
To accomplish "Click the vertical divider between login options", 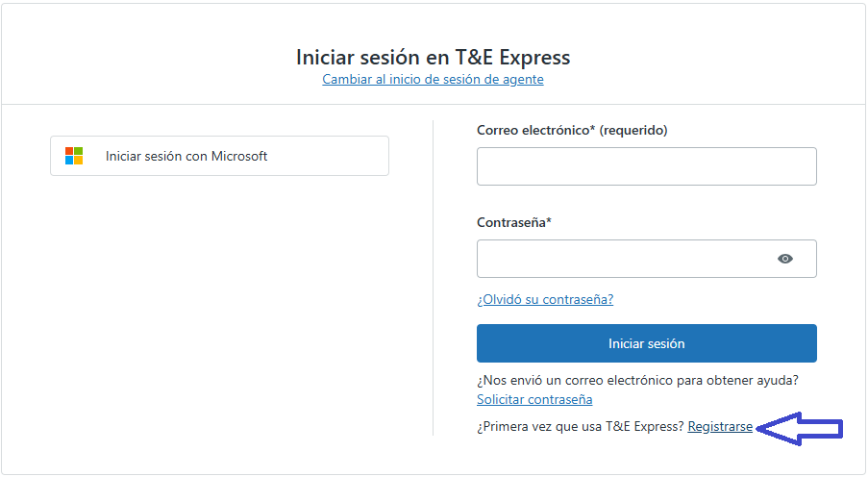I will 434,277.
